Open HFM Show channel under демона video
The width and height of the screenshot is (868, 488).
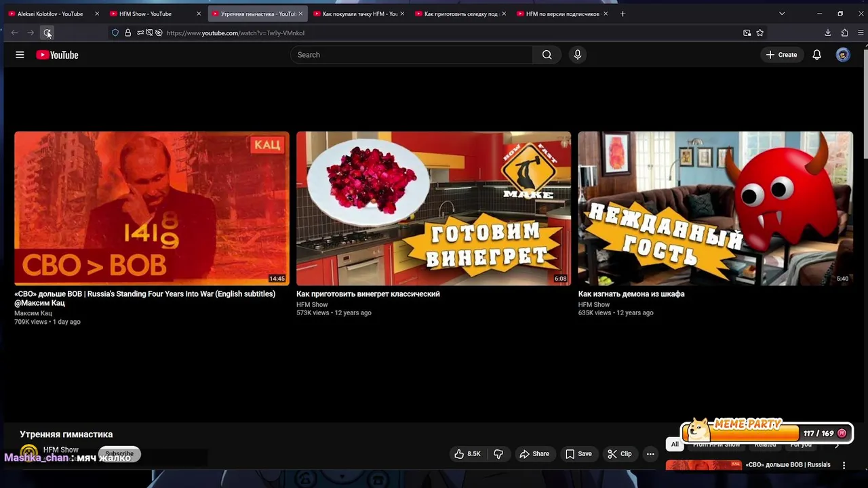[x=594, y=305]
